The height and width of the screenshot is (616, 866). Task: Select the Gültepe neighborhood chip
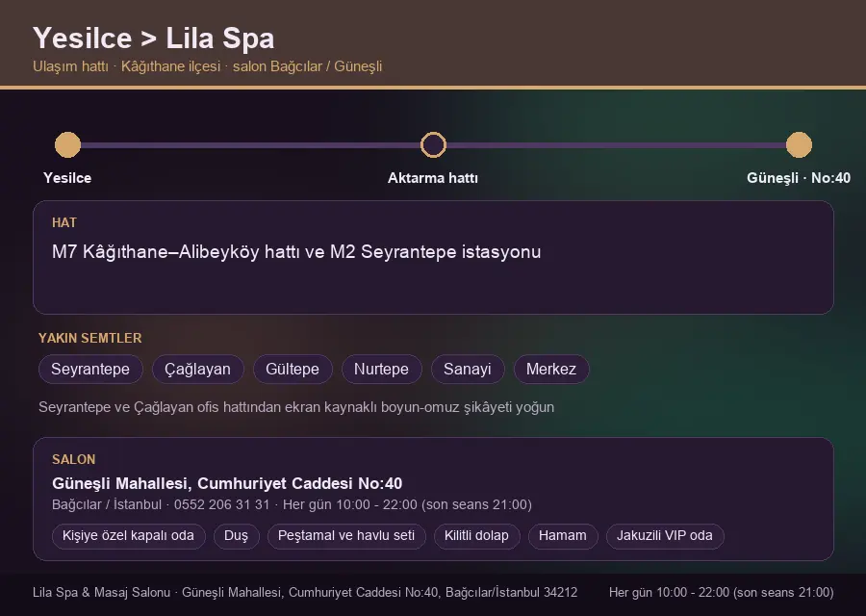point(293,369)
